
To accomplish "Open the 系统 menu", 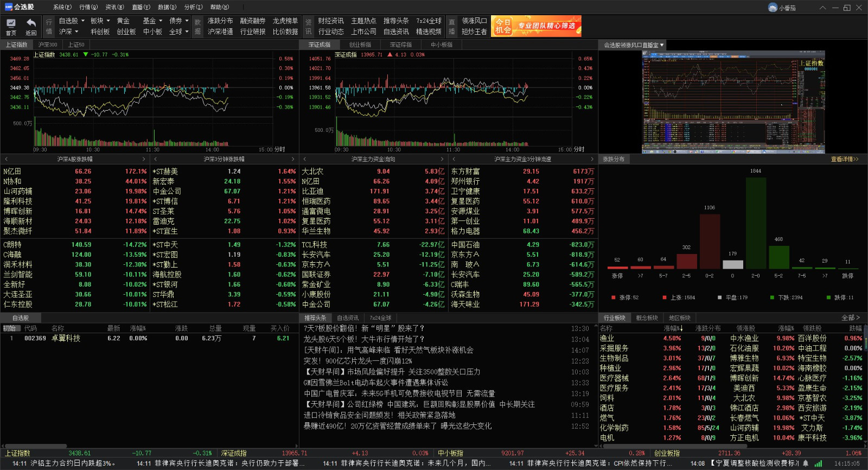I will 62,7.
